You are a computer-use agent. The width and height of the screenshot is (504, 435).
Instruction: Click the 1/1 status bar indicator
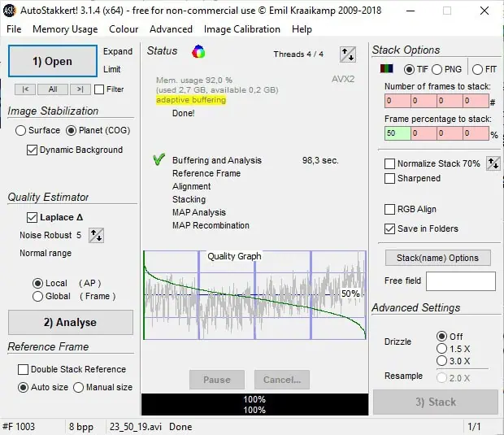click(x=474, y=427)
